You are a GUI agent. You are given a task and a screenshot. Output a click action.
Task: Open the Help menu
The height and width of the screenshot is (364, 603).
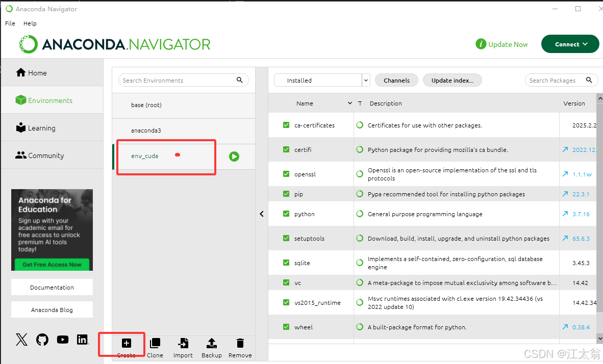[30, 23]
